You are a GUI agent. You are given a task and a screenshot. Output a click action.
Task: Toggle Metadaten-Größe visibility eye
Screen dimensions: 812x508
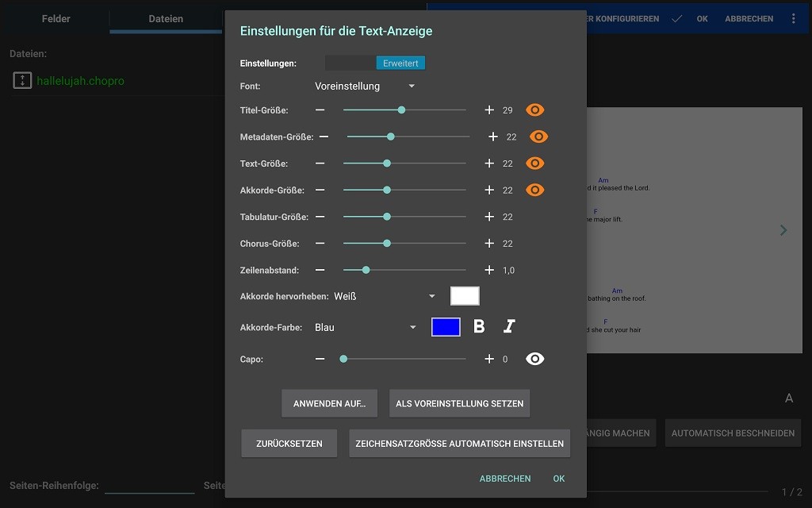pos(538,137)
